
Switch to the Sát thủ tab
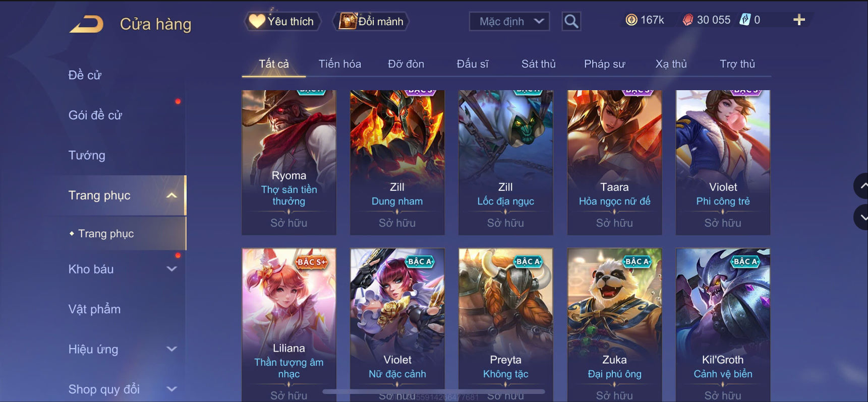tap(538, 64)
